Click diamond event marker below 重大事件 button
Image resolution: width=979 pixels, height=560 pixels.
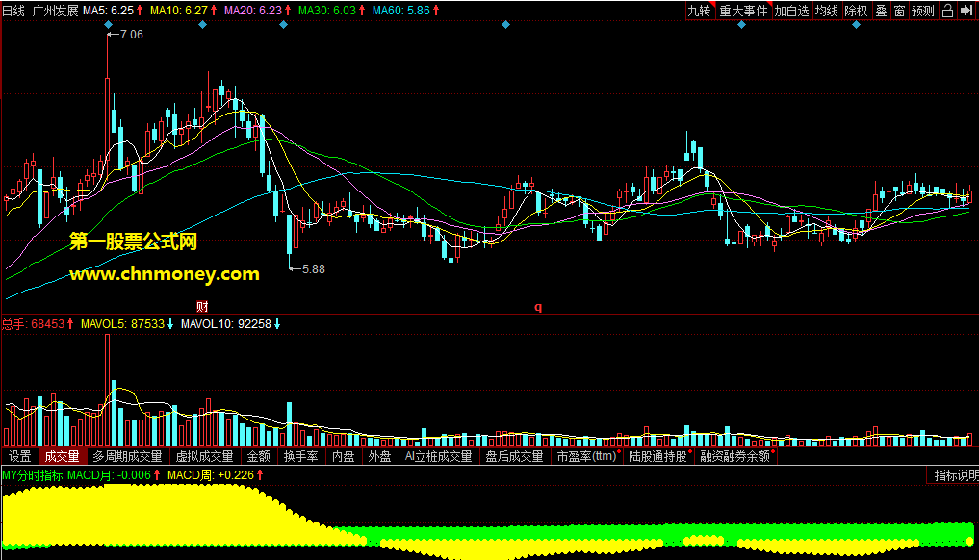[x=741, y=25]
